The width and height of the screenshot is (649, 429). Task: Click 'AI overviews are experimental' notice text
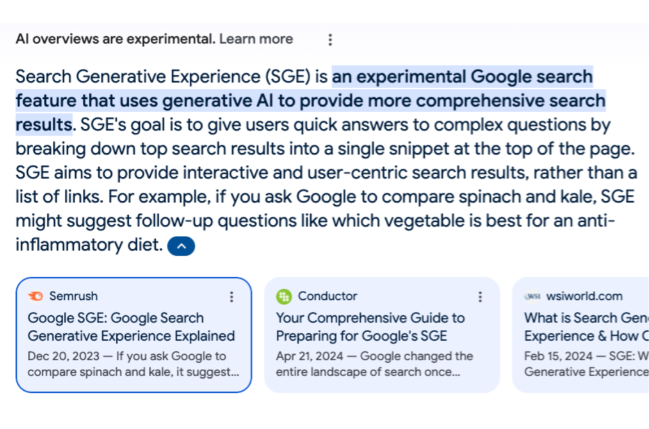point(115,39)
